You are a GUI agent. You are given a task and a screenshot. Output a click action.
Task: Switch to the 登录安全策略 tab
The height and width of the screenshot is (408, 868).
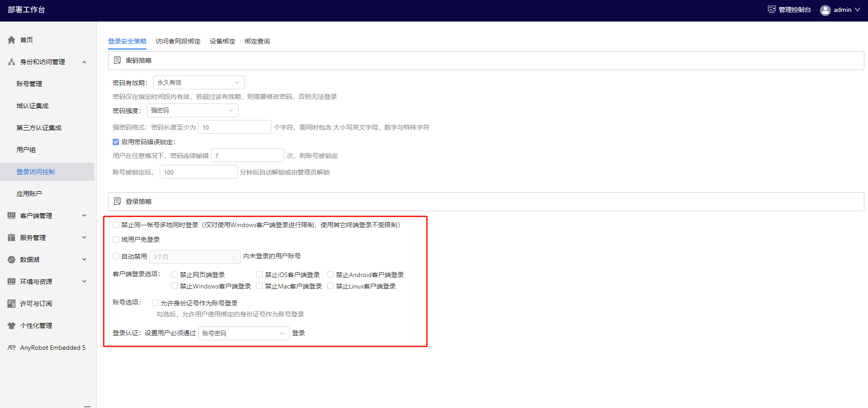click(127, 41)
